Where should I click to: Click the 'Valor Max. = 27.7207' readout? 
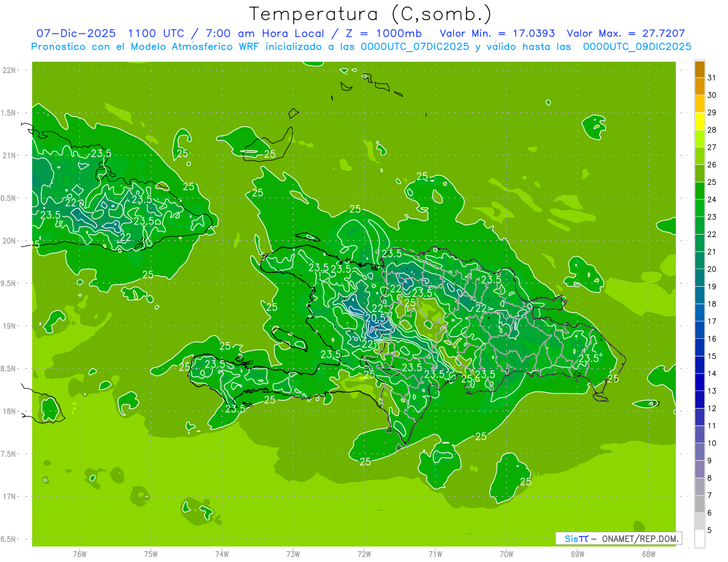626,34
